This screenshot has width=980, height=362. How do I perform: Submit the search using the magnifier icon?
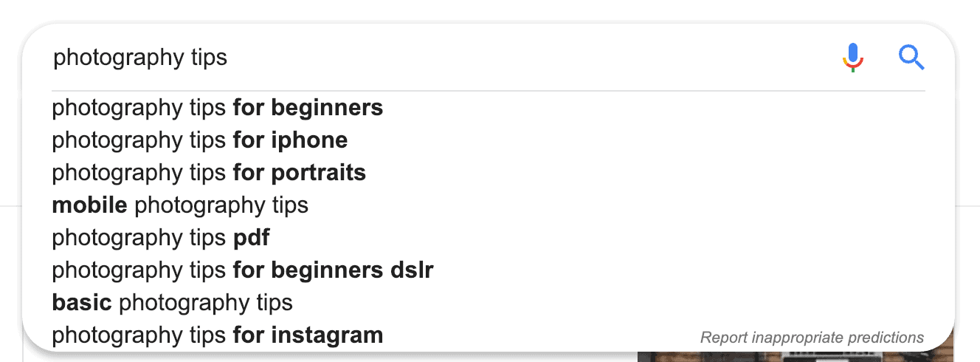click(x=911, y=58)
